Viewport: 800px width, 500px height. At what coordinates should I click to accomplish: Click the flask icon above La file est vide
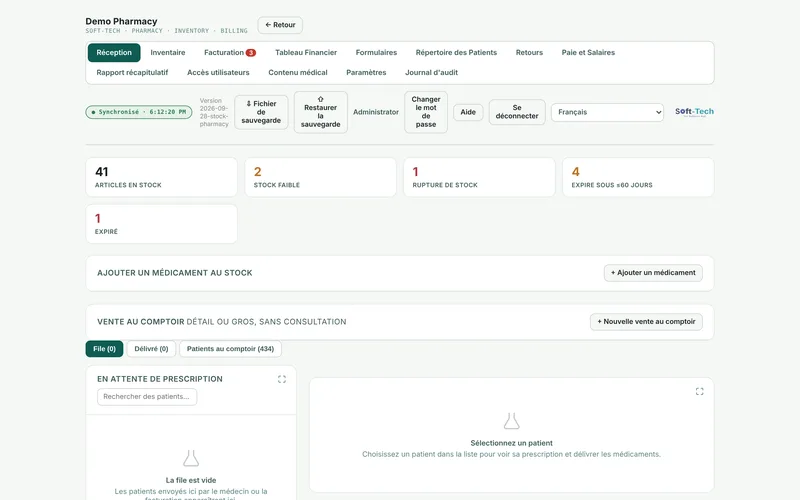191,458
